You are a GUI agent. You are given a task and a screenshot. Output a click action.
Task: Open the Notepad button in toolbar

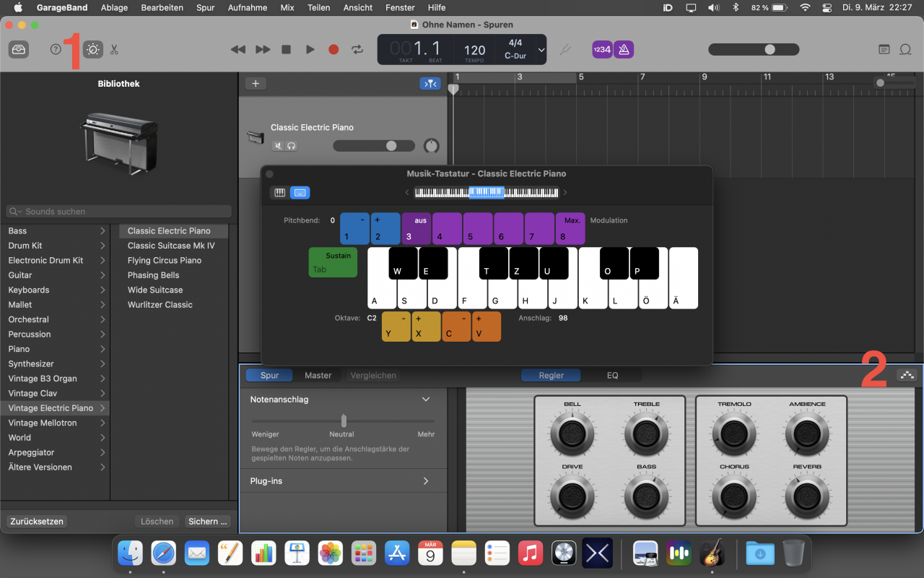(884, 50)
